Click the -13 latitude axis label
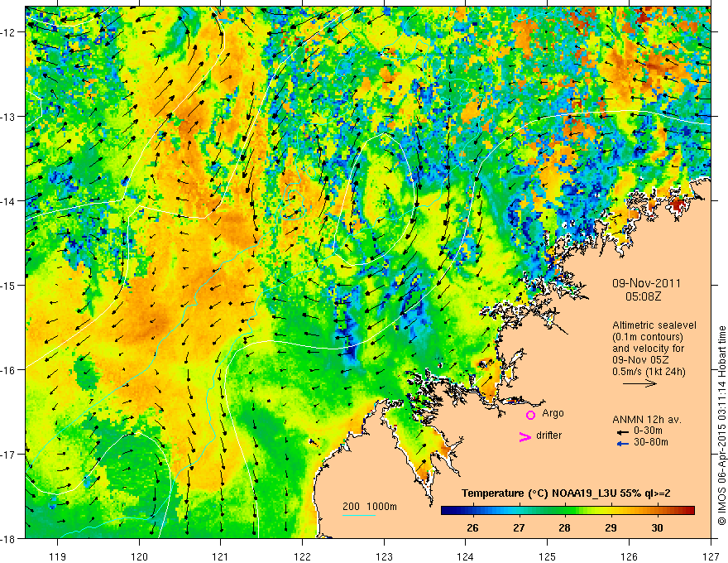 [9, 117]
